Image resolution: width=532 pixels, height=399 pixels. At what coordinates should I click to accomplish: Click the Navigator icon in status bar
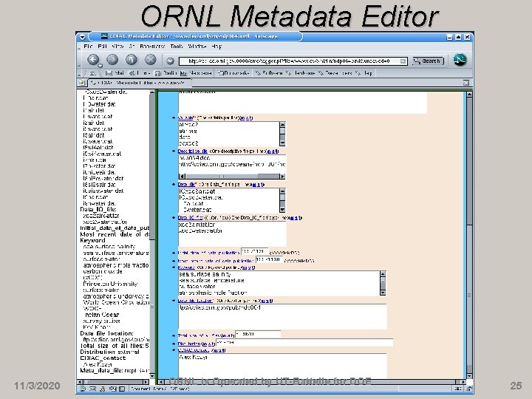[82, 389]
